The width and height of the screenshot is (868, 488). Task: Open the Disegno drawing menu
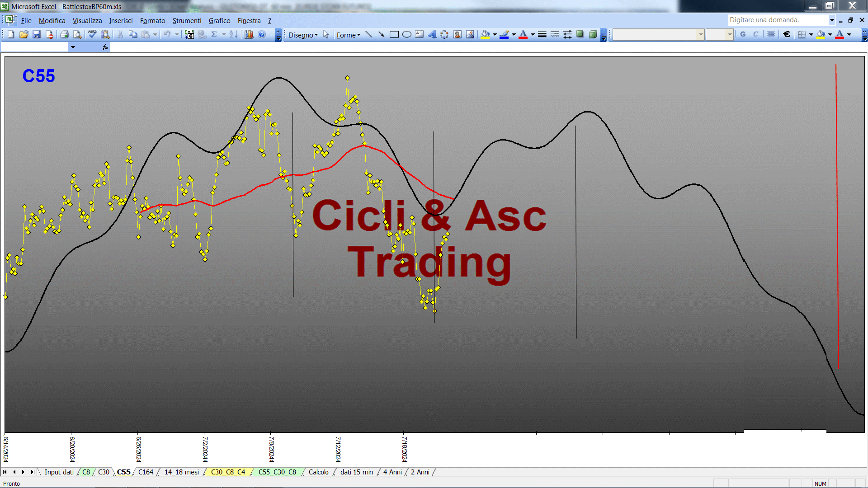(x=303, y=35)
